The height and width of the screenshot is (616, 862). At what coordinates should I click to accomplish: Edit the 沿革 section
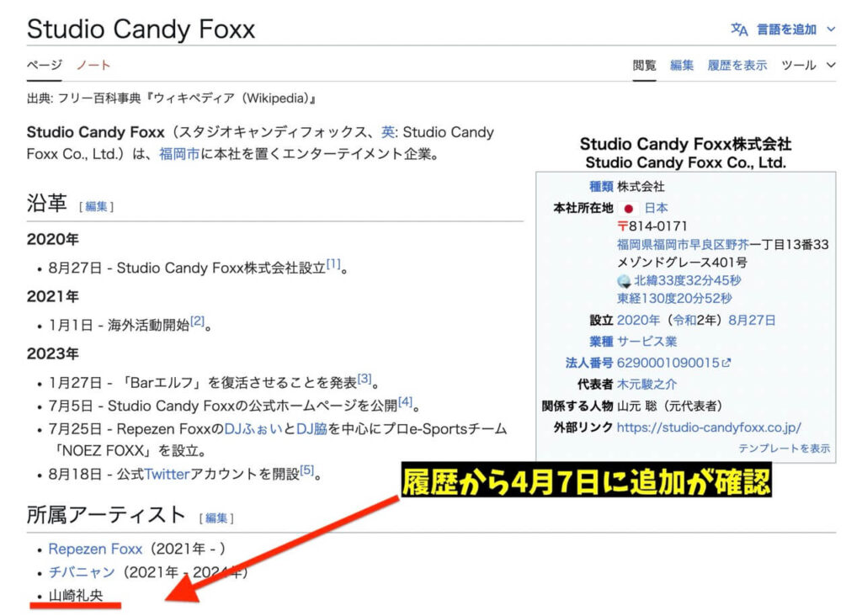click(x=96, y=206)
